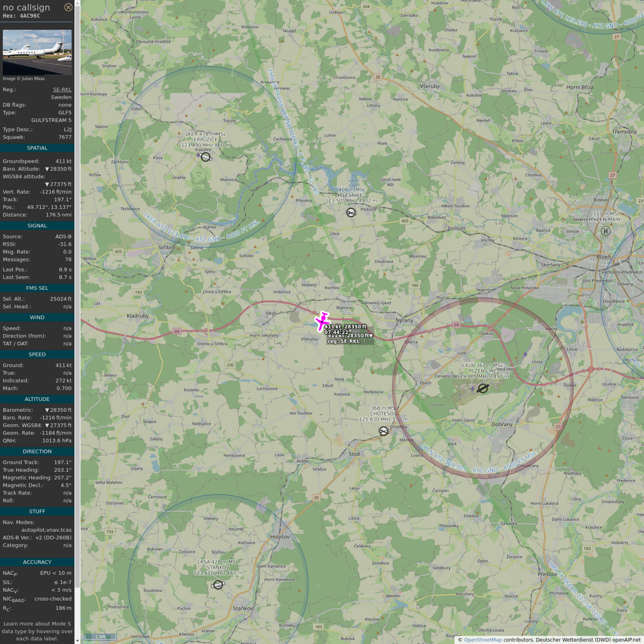644x644 pixels.
Task: Open the SE-RKL registration link
Action: (x=62, y=89)
